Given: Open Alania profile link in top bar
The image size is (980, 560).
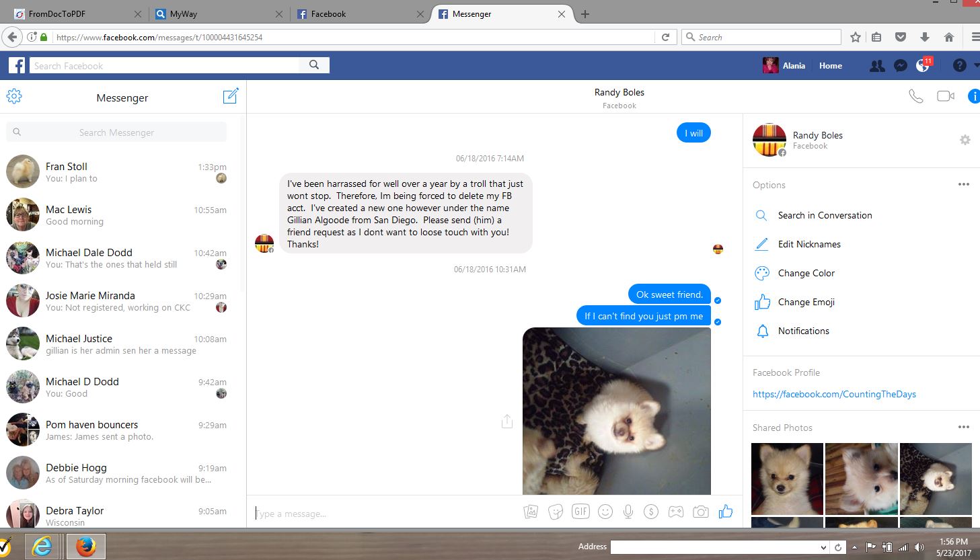Looking at the screenshot, I should tap(784, 65).
